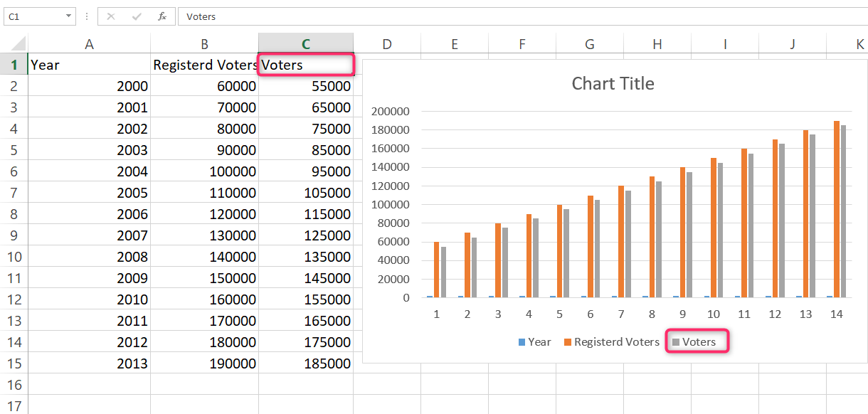Click the Chart Title text
This screenshot has width=868, height=414.
pos(613,83)
